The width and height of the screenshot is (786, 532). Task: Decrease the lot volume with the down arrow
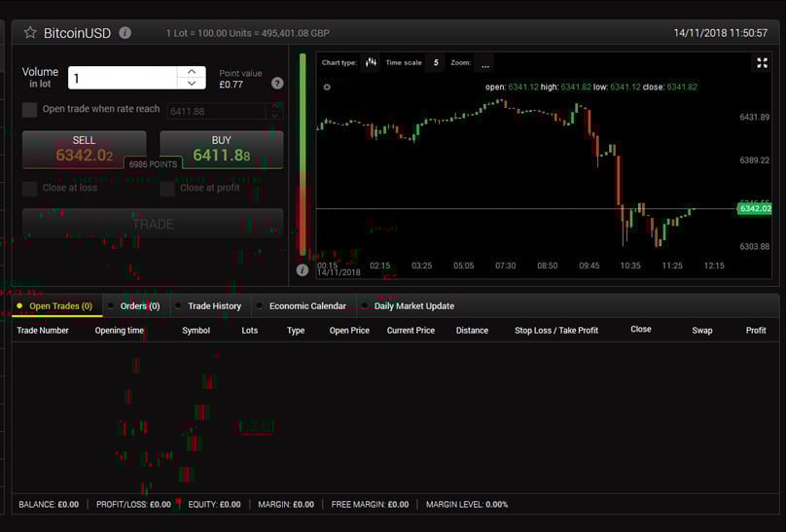coord(192,84)
